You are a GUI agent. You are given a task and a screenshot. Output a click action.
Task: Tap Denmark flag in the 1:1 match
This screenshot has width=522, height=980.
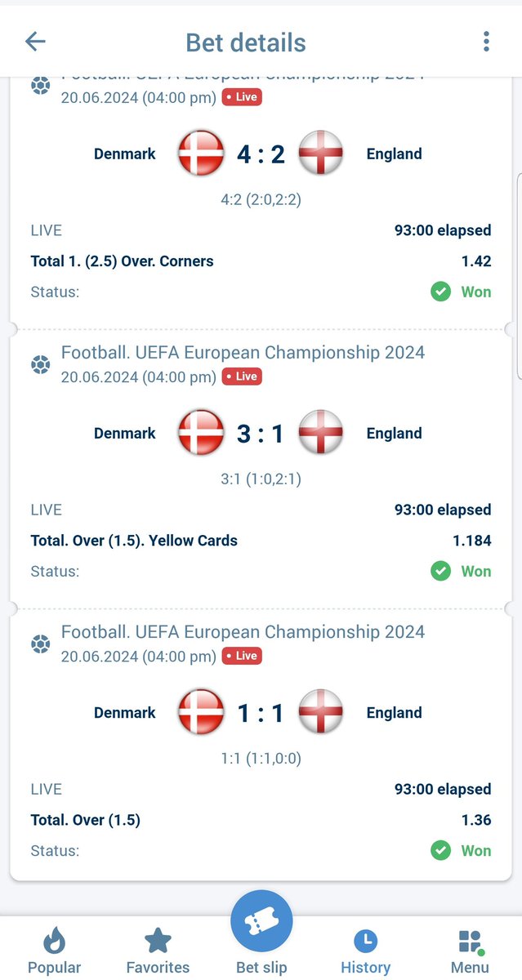(x=201, y=712)
